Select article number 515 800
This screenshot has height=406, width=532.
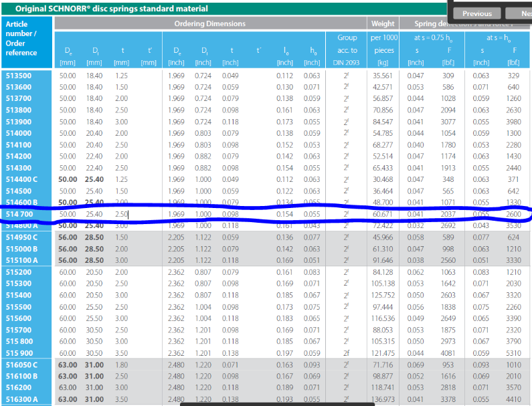click(19, 342)
